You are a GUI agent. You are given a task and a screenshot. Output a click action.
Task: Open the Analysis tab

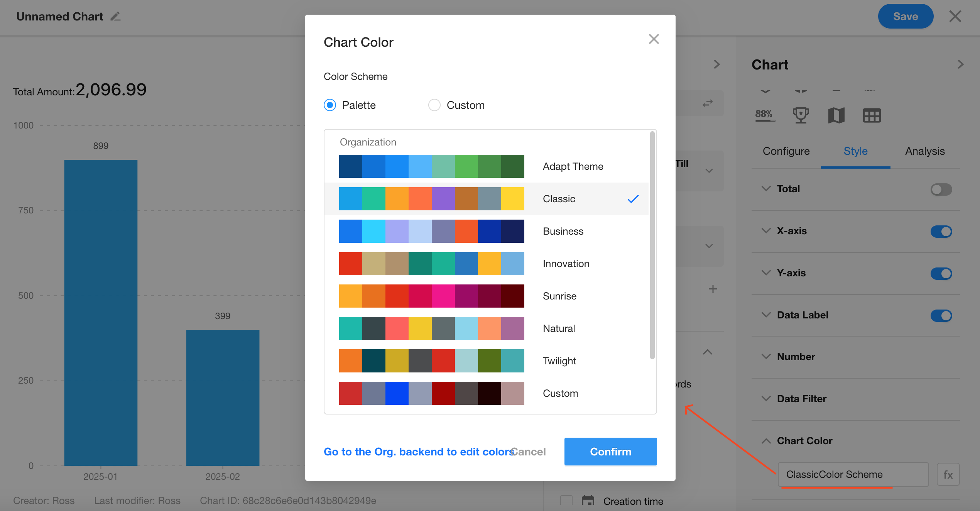[925, 151]
